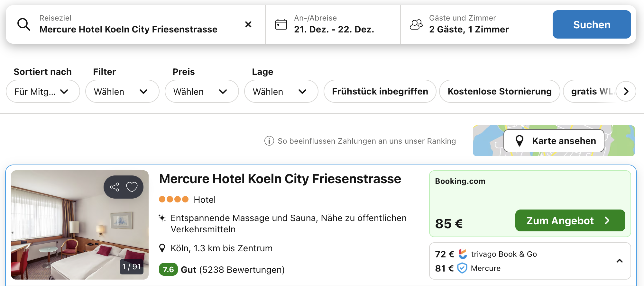Click the Zum Angebot button
This screenshot has width=644, height=286.
point(570,220)
